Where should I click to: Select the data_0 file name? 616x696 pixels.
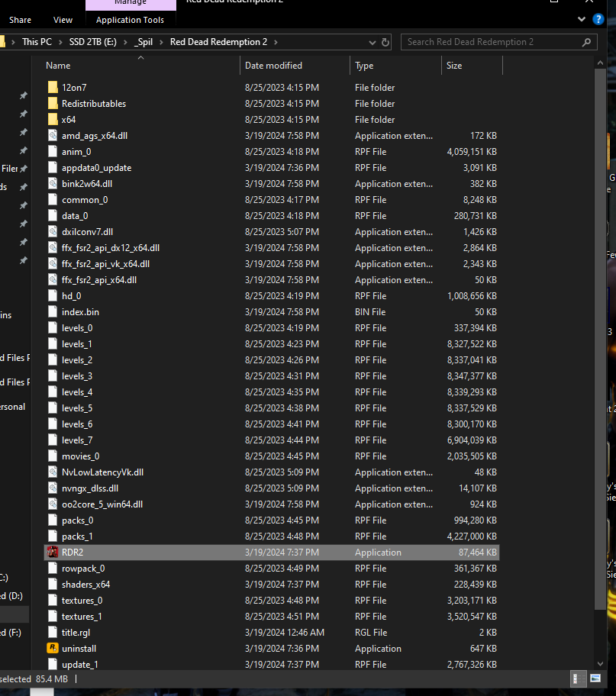(x=75, y=216)
